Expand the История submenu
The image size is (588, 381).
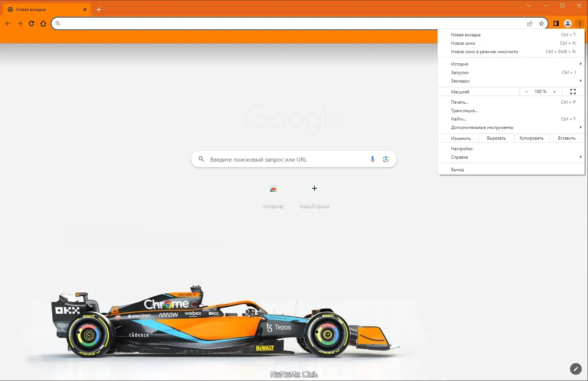click(511, 64)
